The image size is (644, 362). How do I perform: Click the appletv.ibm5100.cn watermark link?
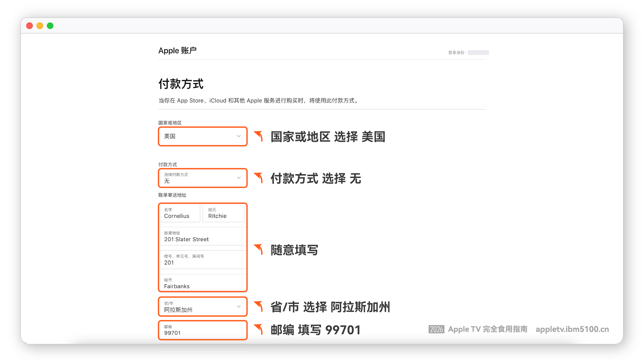point(572,329)
